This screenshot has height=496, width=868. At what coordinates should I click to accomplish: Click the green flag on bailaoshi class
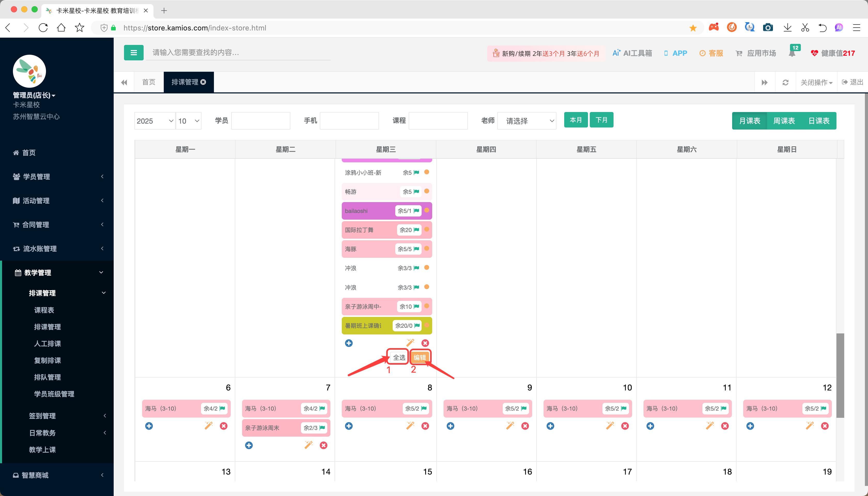point(417,211)
